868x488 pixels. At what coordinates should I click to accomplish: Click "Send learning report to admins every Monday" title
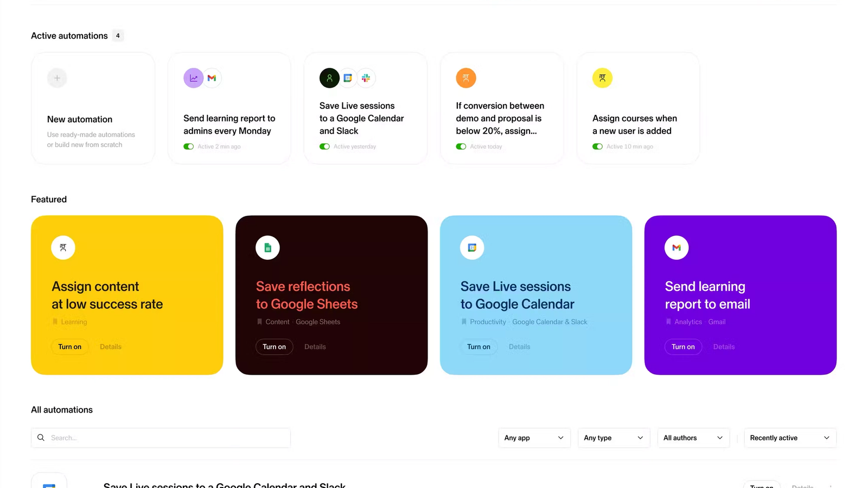229,125
